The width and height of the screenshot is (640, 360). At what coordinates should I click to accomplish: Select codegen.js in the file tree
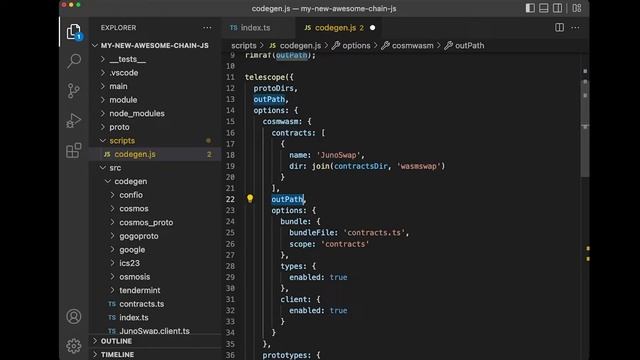(x=155, y=154)
